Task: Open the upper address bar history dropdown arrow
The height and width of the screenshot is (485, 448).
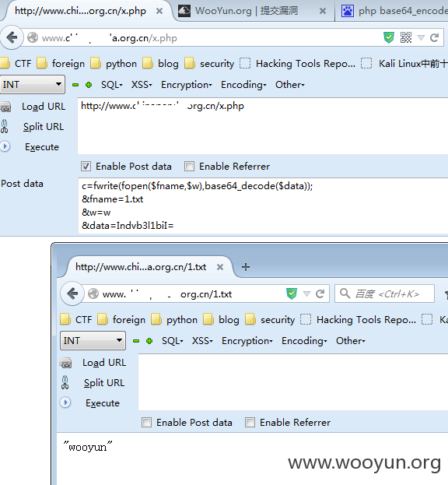Action: (421, 37)
